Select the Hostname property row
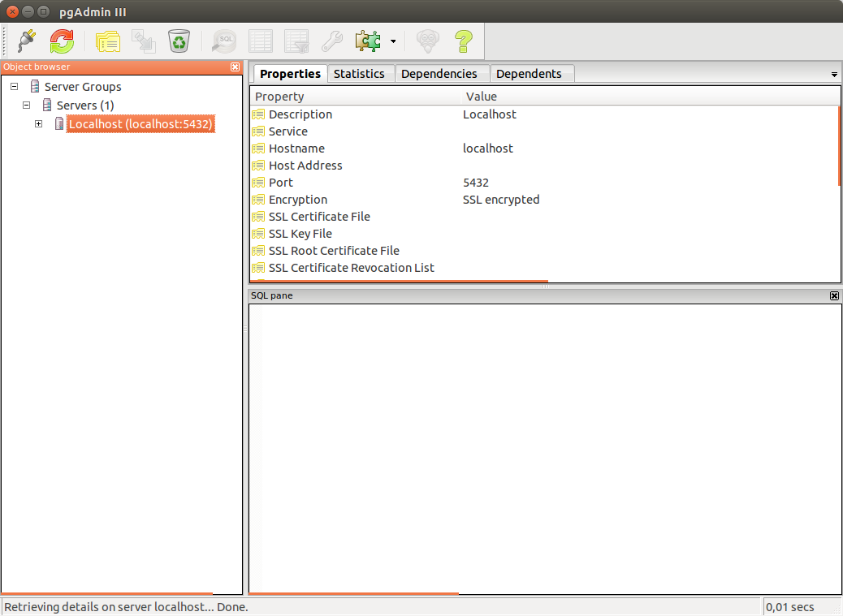This screenshot has height=616, width=843. 544,149
